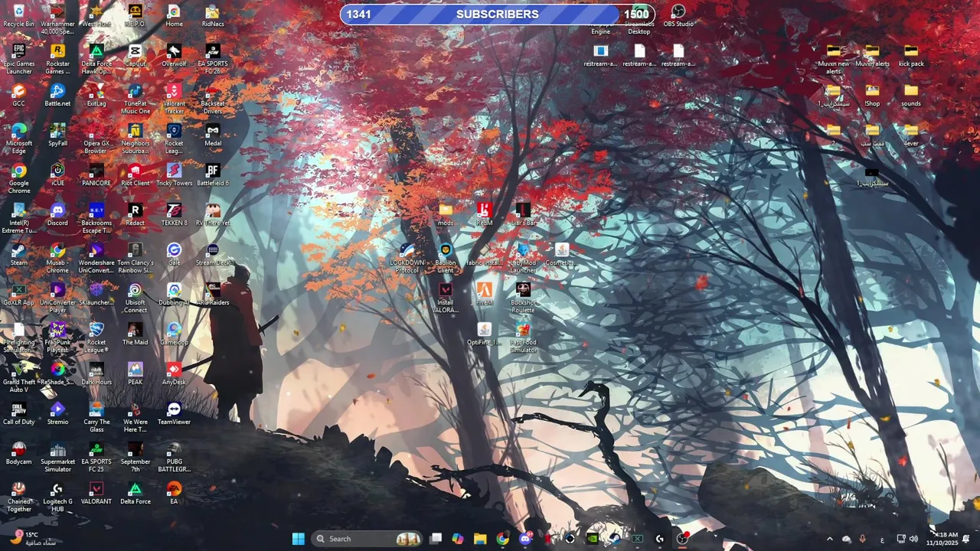
Task: Select the Battlefield 6 icon
Action: coord(213,174)
